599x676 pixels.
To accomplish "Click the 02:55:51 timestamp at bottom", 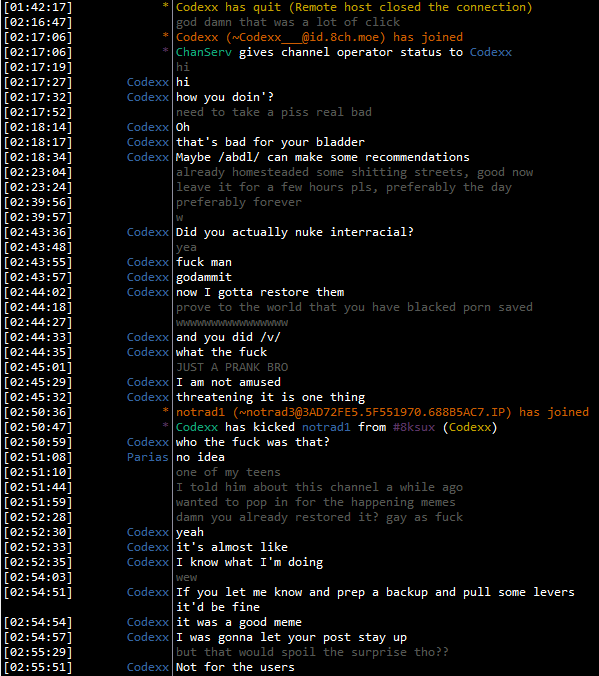I will coord(38,667).
